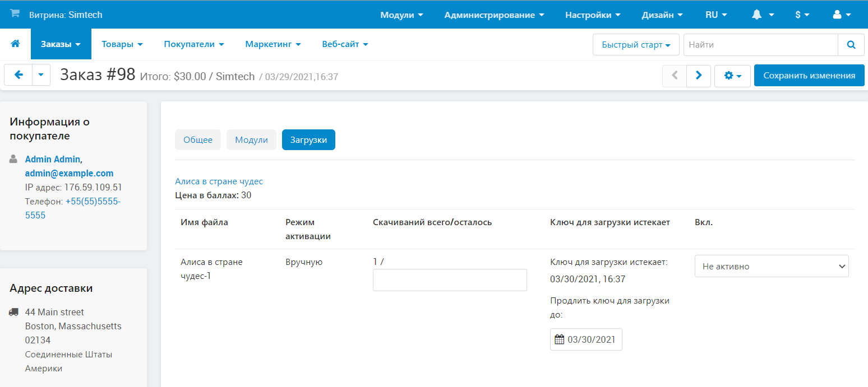This screenshot has height=387, width=868.
Task: Open the currency '$' selector
Action: [x=802, y=15]
